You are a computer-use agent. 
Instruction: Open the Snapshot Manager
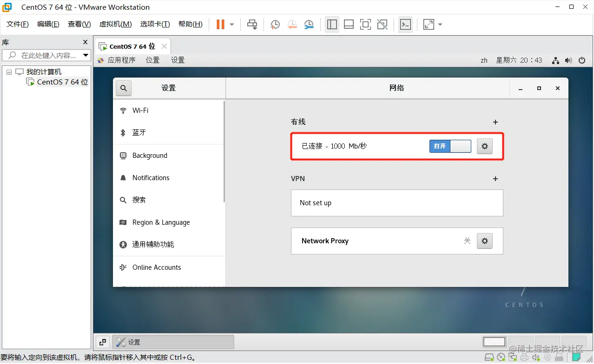(x=309, y=24)
